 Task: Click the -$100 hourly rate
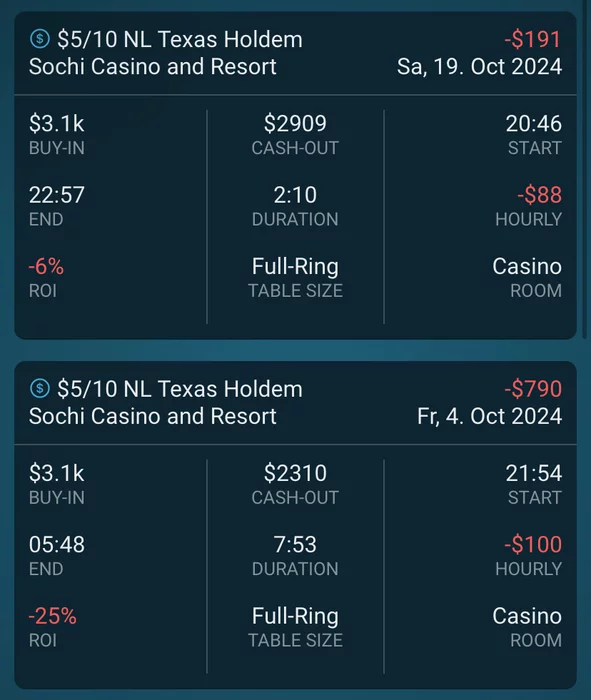pos(533,544)
